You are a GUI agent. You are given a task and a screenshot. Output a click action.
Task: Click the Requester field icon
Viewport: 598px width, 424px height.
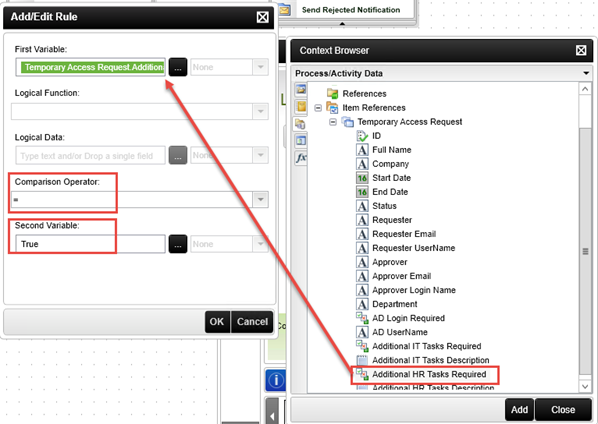pos(362,220)
